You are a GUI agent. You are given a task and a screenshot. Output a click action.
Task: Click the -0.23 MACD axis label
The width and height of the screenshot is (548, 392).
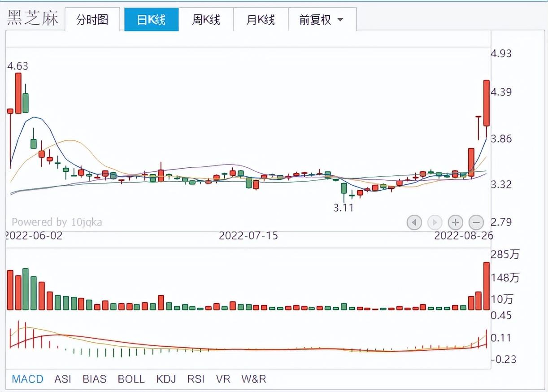[503, 359]
